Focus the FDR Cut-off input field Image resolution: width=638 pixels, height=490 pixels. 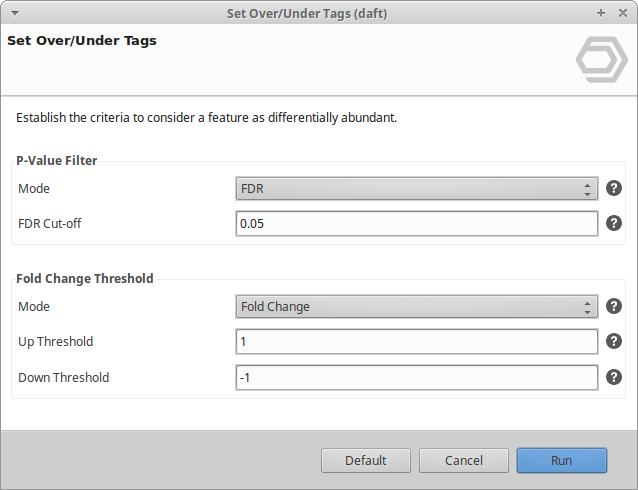pos(416,223)
